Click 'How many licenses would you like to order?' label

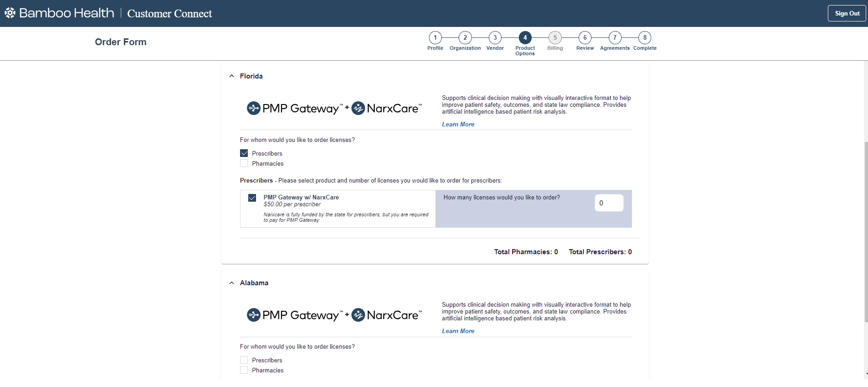coord(502,198)
